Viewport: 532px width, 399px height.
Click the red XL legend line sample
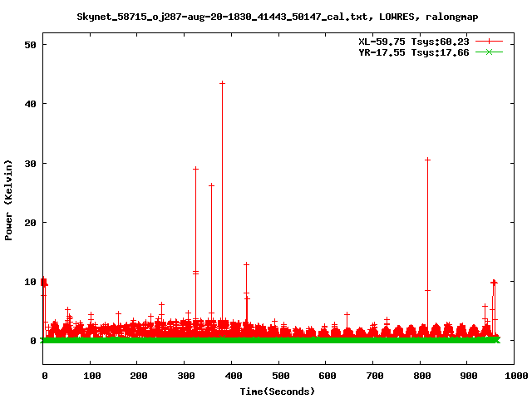coord(489,42)
